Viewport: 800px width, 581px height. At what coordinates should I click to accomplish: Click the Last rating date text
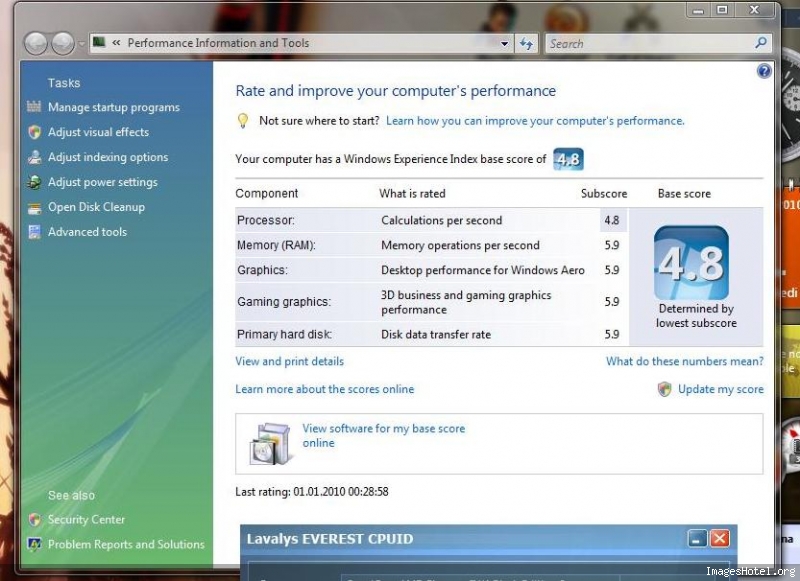point(312,492)
